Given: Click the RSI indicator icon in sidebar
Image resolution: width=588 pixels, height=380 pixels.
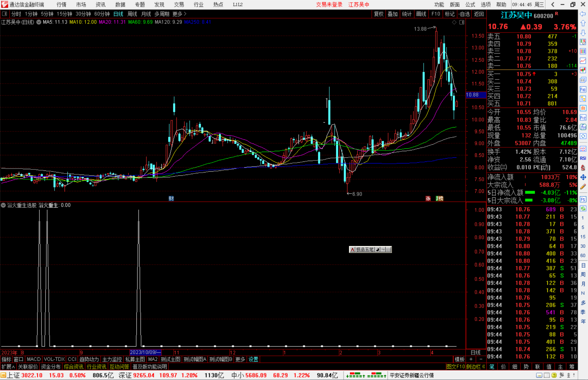Looking at the screenshot, I should 583,158.
